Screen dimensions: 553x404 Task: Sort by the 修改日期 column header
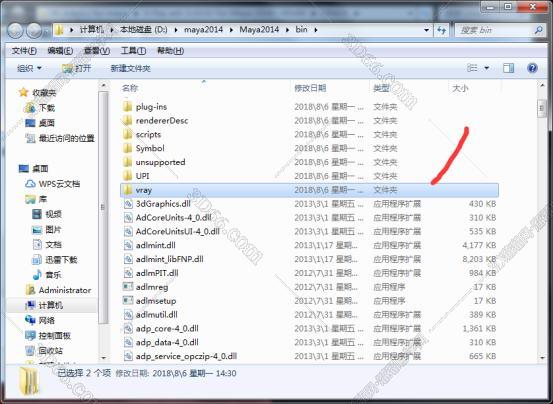click(x=310, y=88)
